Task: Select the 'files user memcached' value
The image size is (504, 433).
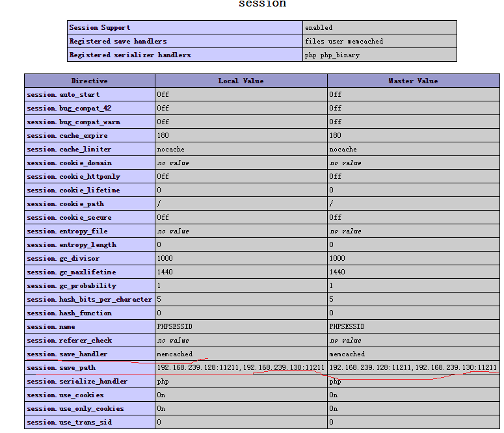Action: [x=344, y=42]
